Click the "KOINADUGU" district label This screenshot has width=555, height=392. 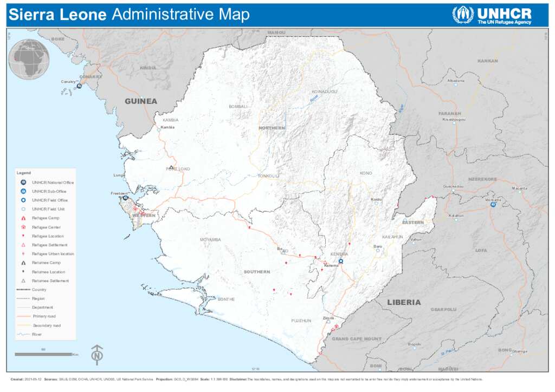pos(325,92)
